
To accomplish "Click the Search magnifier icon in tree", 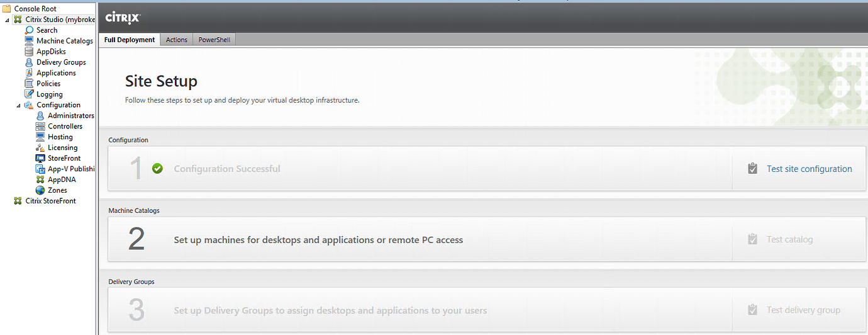I will coord(29,30).
